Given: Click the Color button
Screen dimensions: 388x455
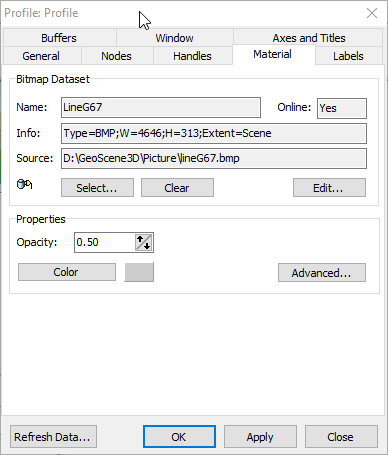Looking at the screenshot, I should pyautogui.click(x=67, y=272).
